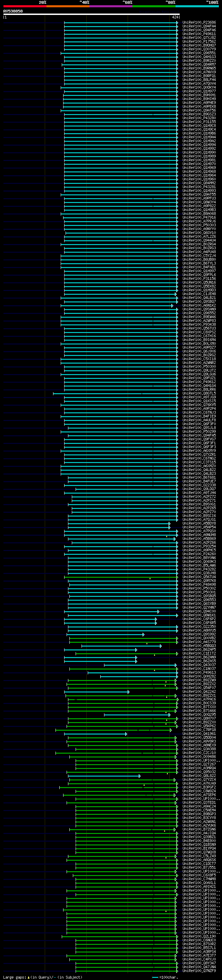Select hit label UniRef100_A5B869
Viewport: 222px width, 980px height.
click(199, 539)
